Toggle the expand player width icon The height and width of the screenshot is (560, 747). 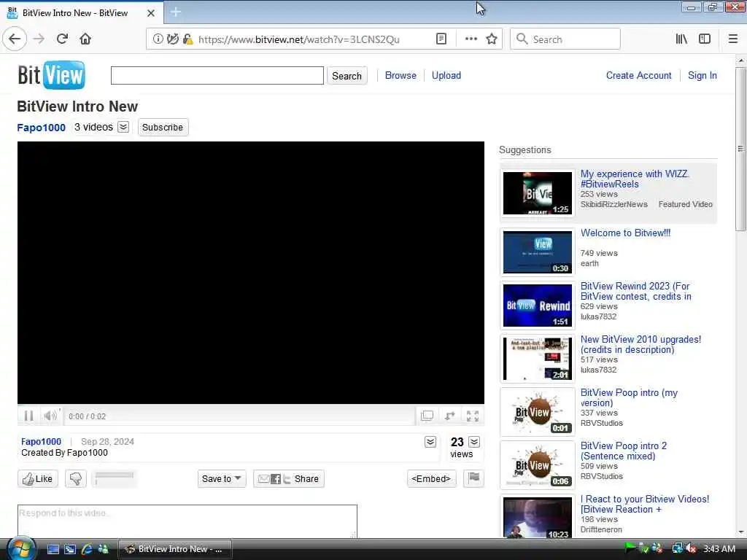tap(449, 416)
